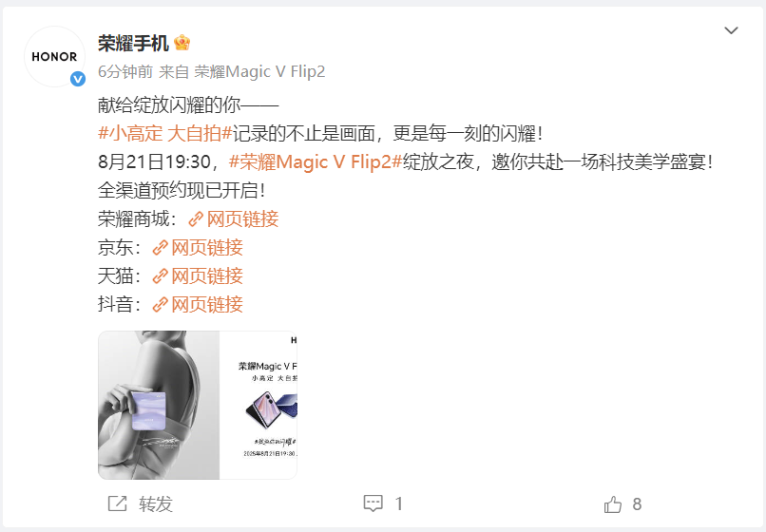Screen dimensions: 766x532
Task: Click the 转发 repost label
Action: pyautogui.click(x=156, y=504)
